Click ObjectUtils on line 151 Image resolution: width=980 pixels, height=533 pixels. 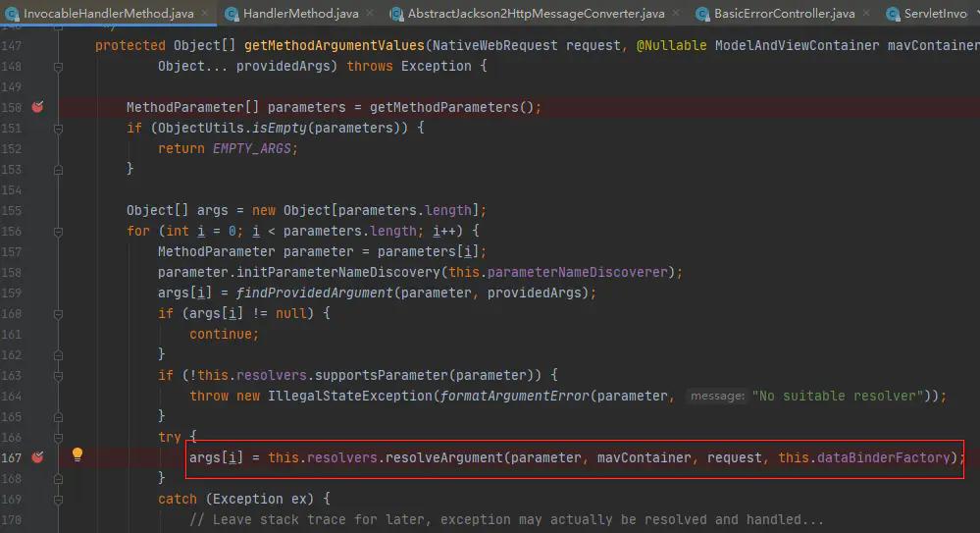coord(201,129)
